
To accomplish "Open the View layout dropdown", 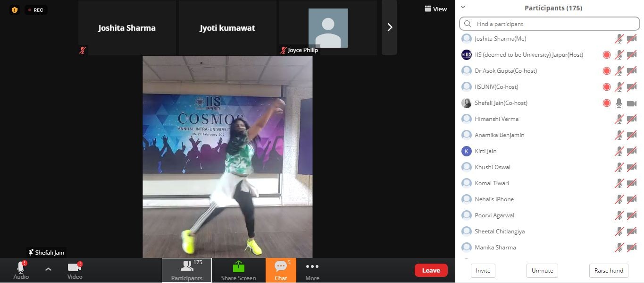I will pyautogui.click(x=435, y=9).
